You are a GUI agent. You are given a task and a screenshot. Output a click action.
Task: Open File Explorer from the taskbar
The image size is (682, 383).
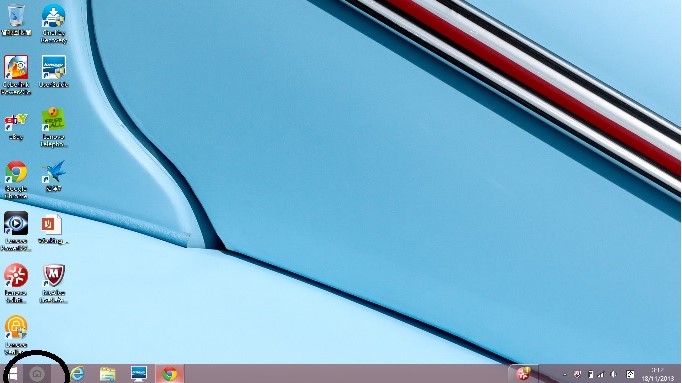tap(107, 374)
